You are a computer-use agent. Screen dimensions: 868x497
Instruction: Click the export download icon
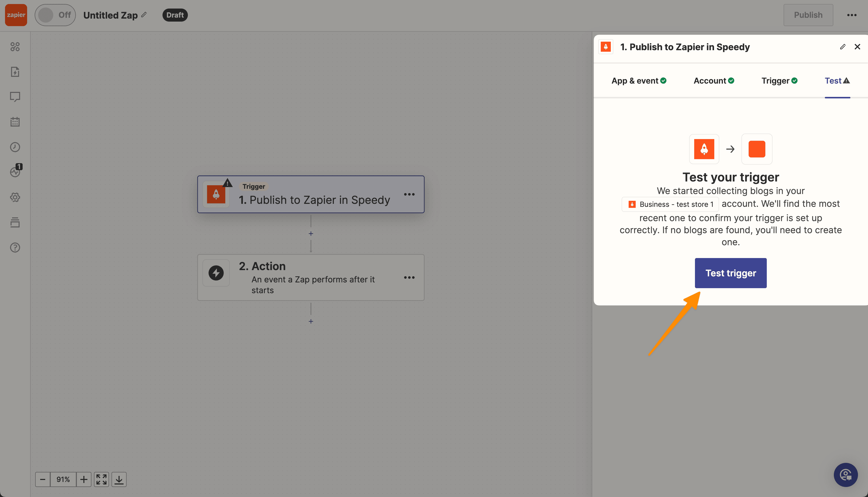tap(119, 479)
